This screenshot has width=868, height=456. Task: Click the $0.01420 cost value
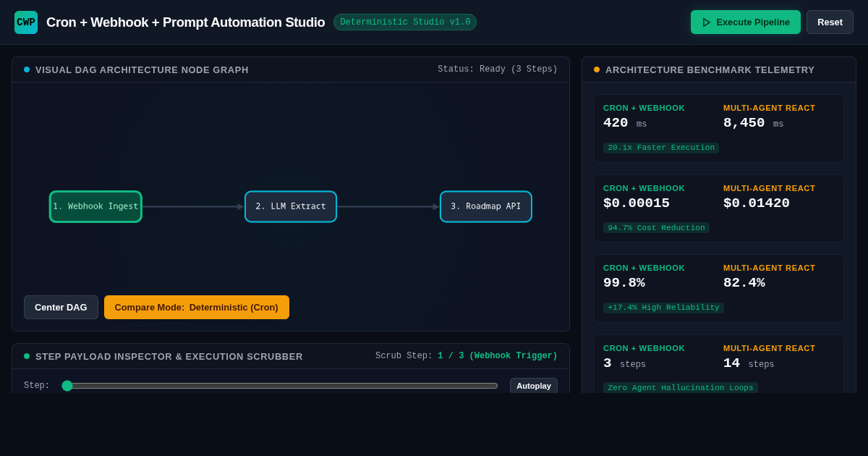coord(757,203)
